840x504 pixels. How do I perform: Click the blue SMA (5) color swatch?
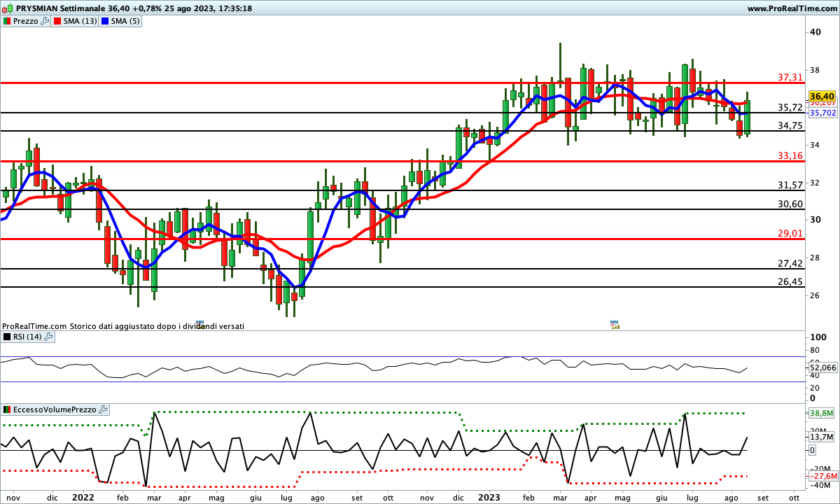click(105, 21)
